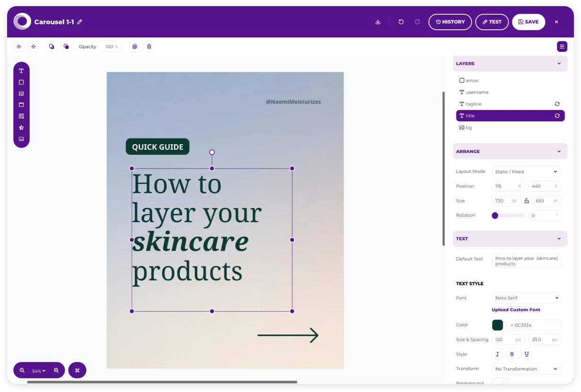Viewport: 581px width, 392px height.
Task: Open the Layout Mode dropdown
Action: tap(526, 171)
